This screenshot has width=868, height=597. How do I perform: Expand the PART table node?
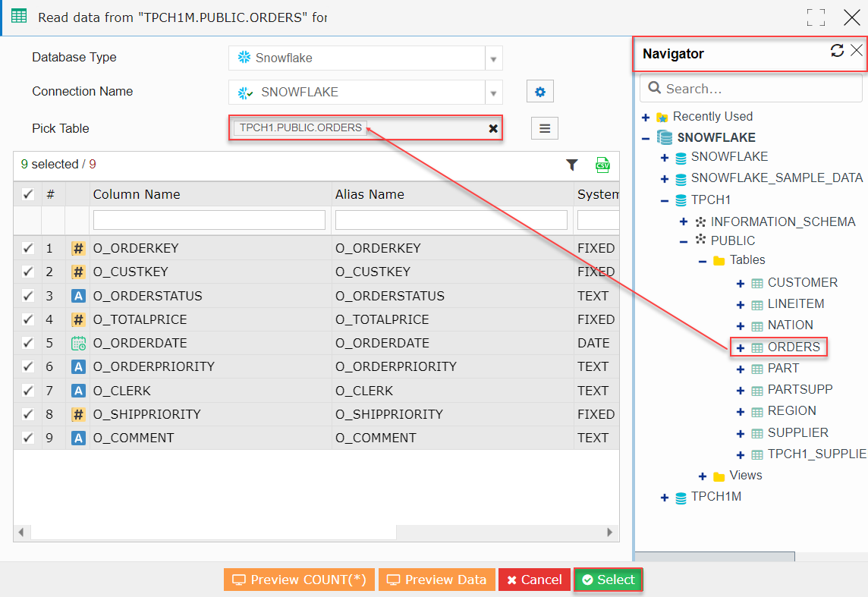[x=740, y=369]
